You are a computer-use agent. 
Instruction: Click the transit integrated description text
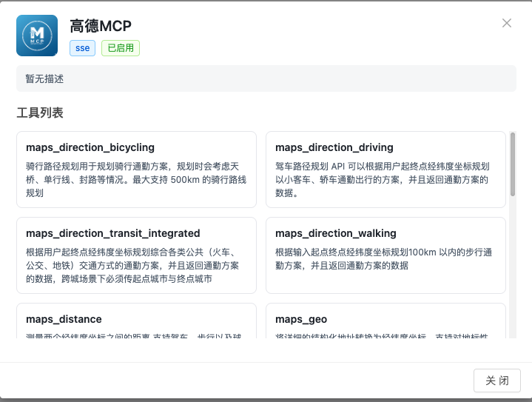(x=136, y=266)
